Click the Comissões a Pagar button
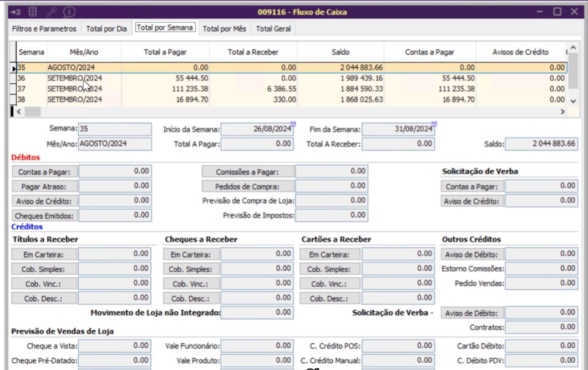 pos(247,172)
